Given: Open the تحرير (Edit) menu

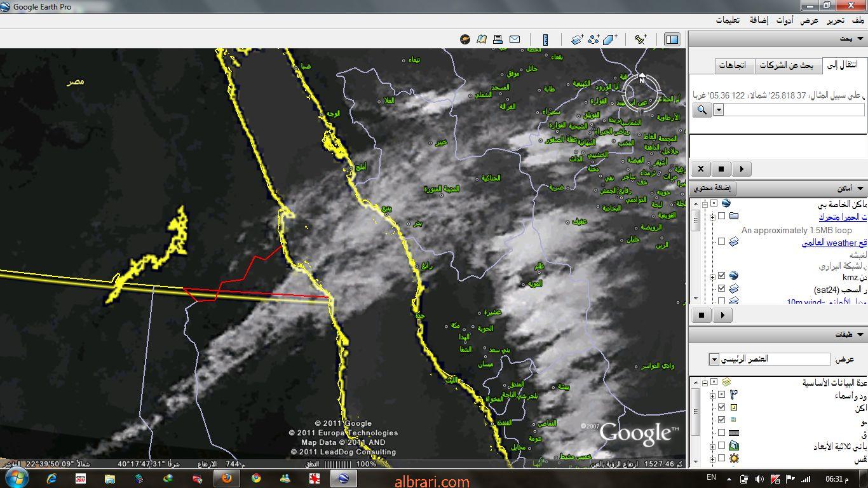Looking at the screenshot, I should (836, 20).
